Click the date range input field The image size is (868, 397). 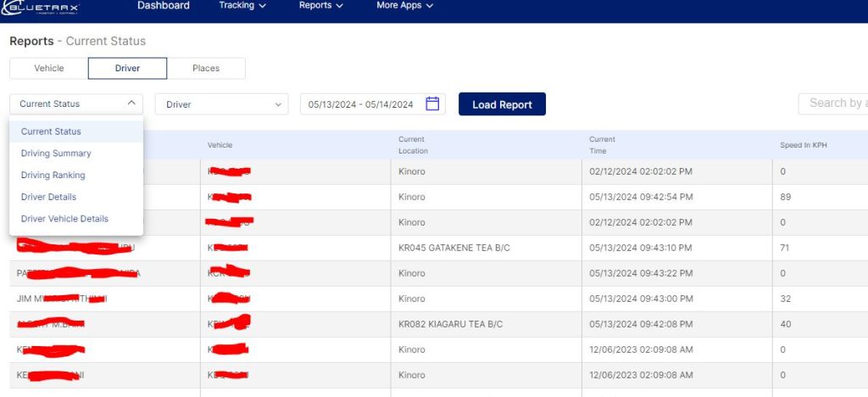coord(361,104)
